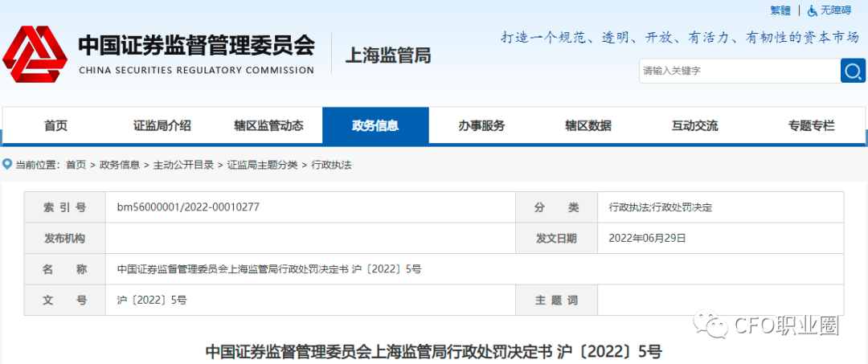This screenshot has width=868, height=364.
Task: Open the 首页 navigation tab
Action: pyautogui.click(x=55, y=125)
